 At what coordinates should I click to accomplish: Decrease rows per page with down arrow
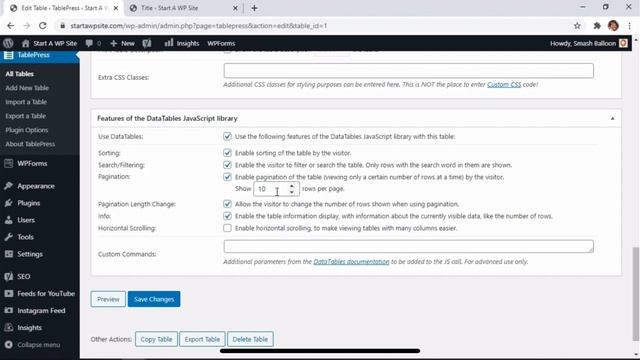[x=292, y=191]
